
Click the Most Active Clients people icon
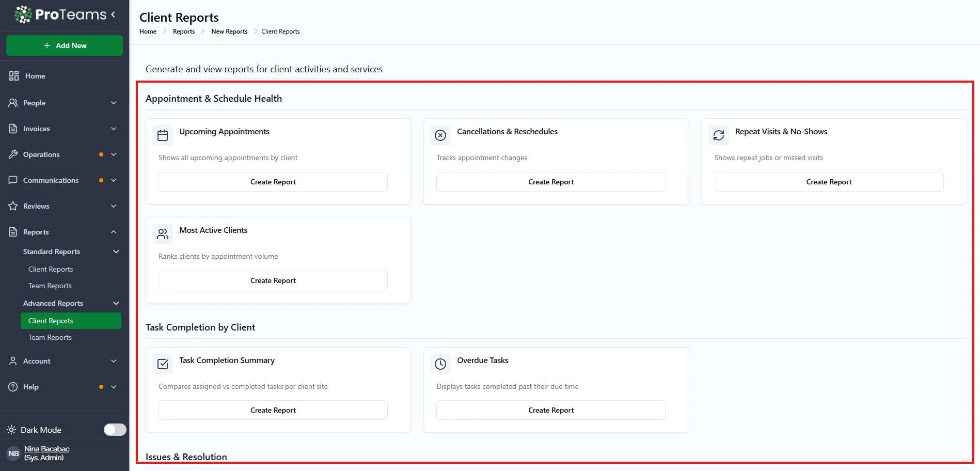(163, 234)
